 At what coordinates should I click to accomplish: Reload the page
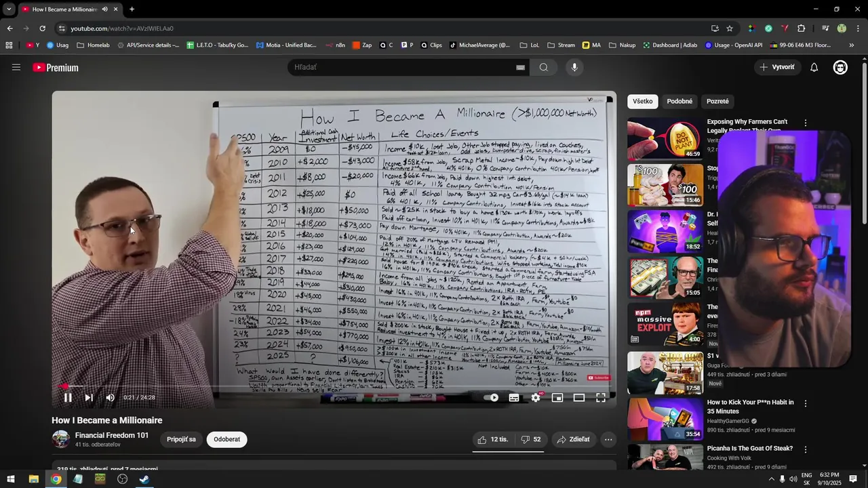(42, 28)
